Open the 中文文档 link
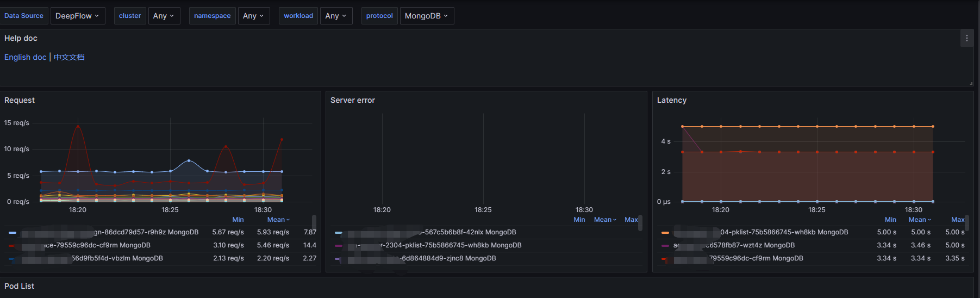Screen dimensions: 980x298 69,57
